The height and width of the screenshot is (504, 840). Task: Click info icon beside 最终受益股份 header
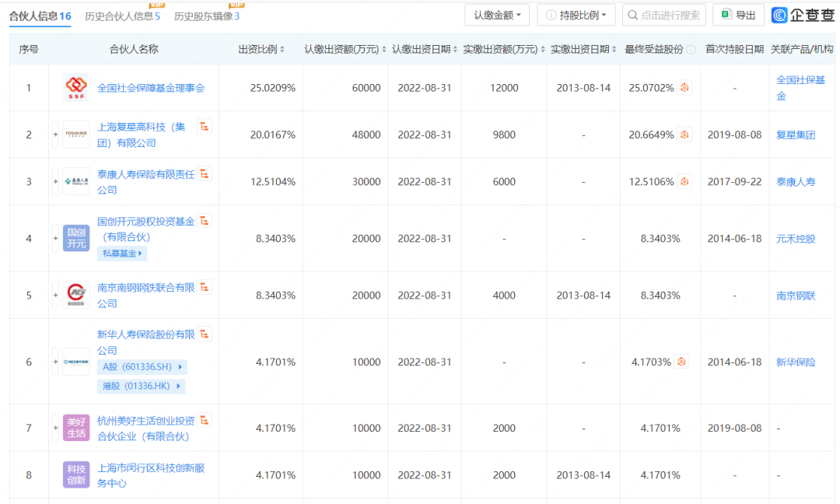coord(691,49)
